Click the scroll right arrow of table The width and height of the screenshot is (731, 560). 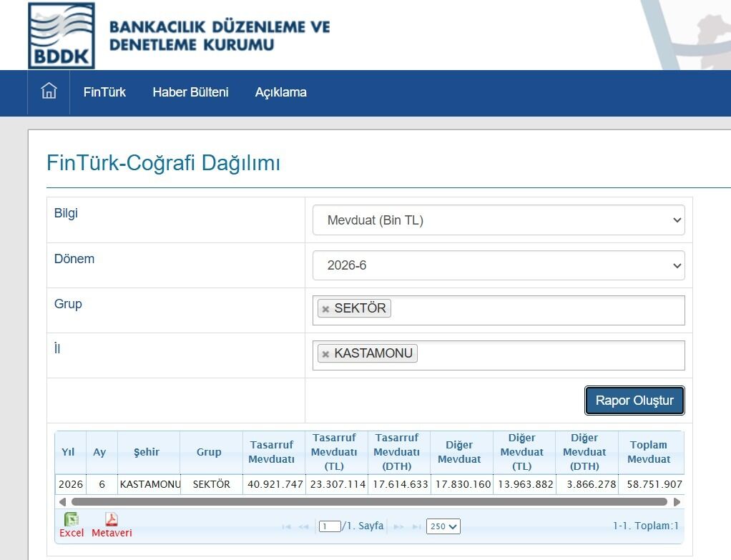tap(677, 502)
